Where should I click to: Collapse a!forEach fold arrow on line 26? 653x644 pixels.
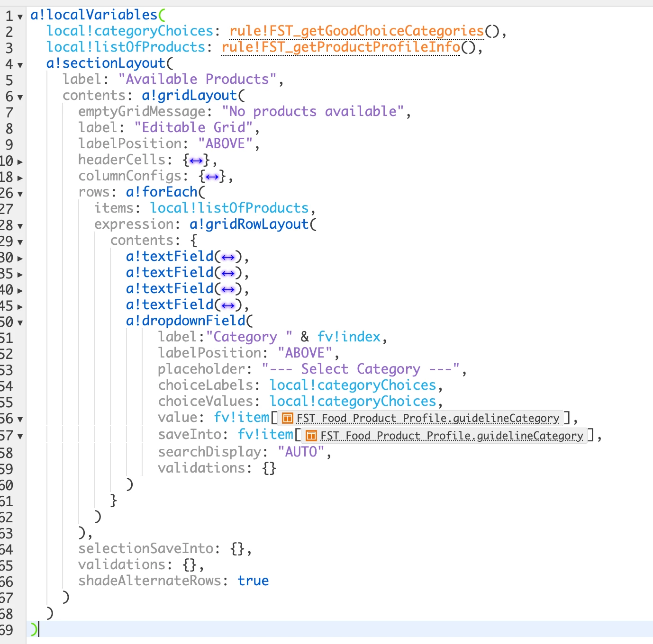click(x=20, y=194)
